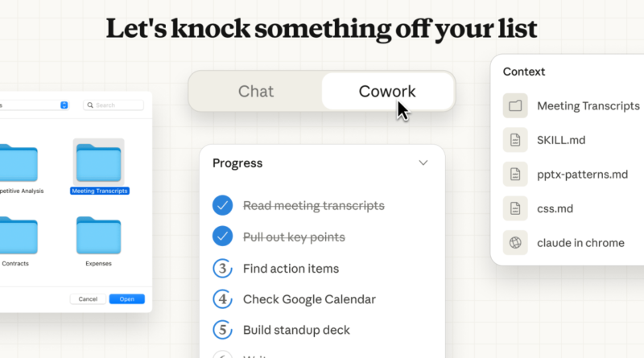Image resolution: width=644 pixels, height=358 pixels.
Task: Switch to the Chat tab
Action: tap(256, 91)
